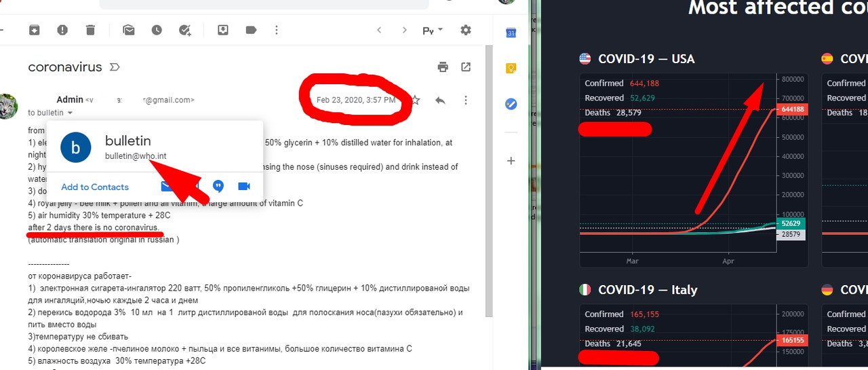Add the email to Tasks

184,30
